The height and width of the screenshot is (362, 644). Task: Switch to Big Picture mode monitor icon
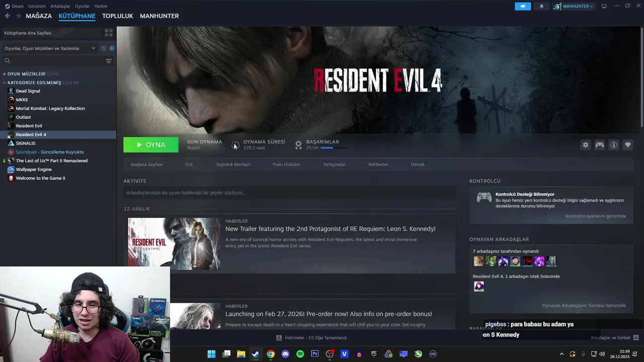pyautogui.click(x=604, y=6)
